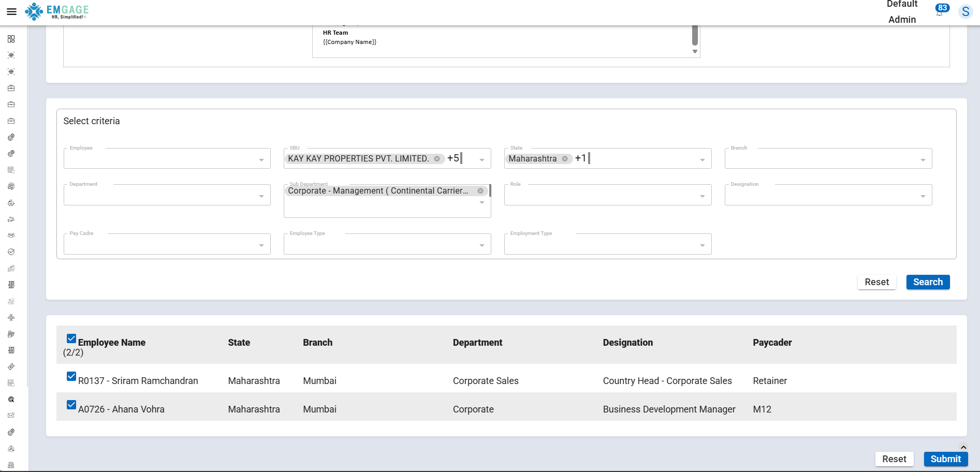Remove the Maharashtra state chip
Viewport: 980px width, 472px height.
pyautogui.click(x=564, y=158)
